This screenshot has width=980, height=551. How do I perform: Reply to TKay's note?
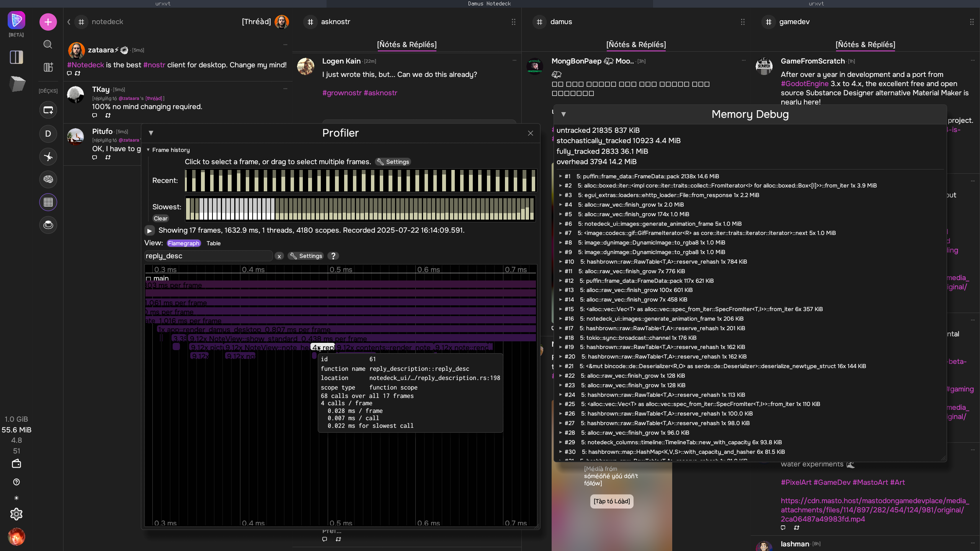(95, 115)
